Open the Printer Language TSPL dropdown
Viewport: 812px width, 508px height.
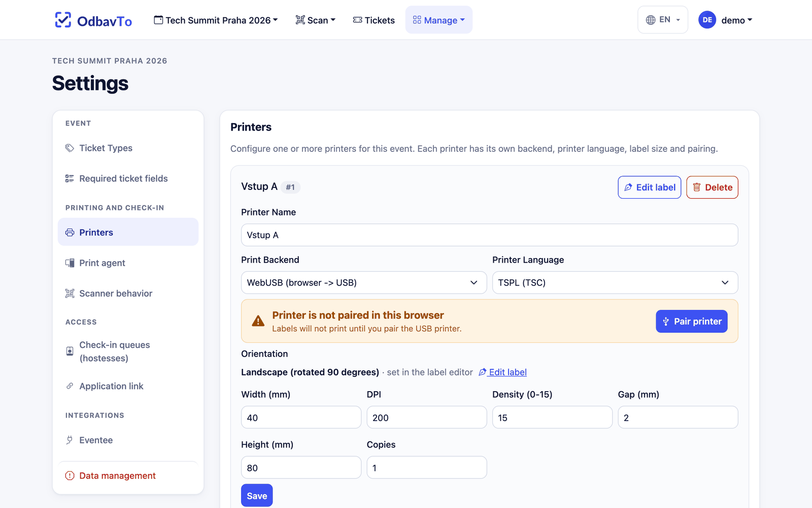click(x=615, y=282)
